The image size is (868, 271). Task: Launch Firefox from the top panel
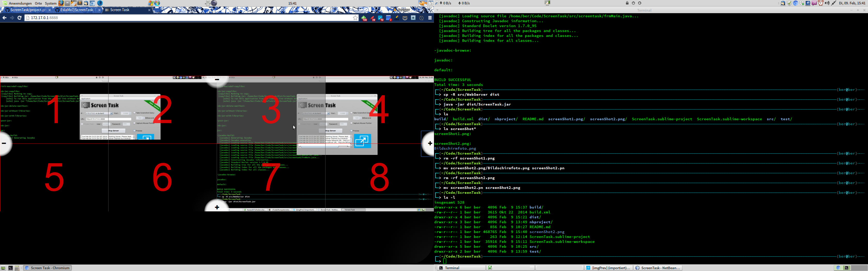tap(61, 3)
